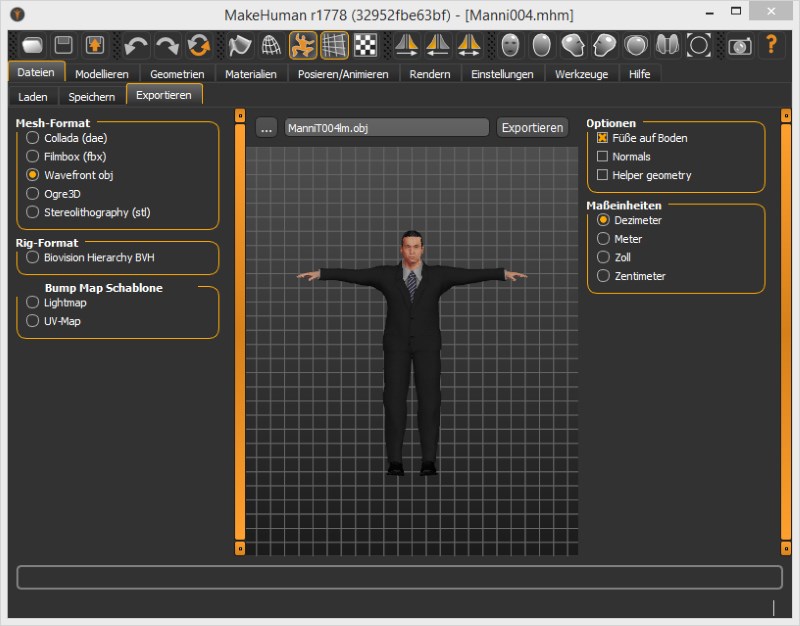The width and height of the screenshot is (800, 626).
Task: Choose Dezimeter as the unit
Action: pyautogui.click(x=629, y=220)
